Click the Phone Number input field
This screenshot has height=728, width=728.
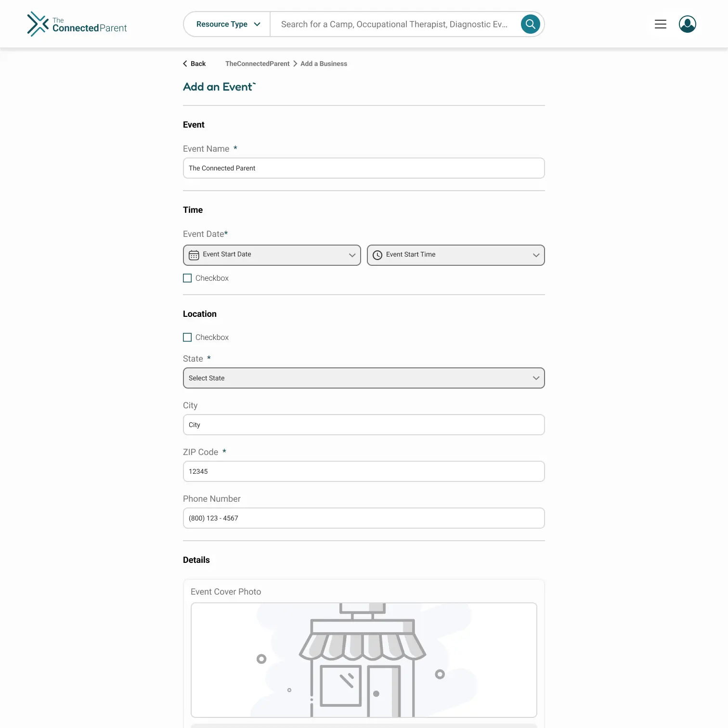[364, 518]
